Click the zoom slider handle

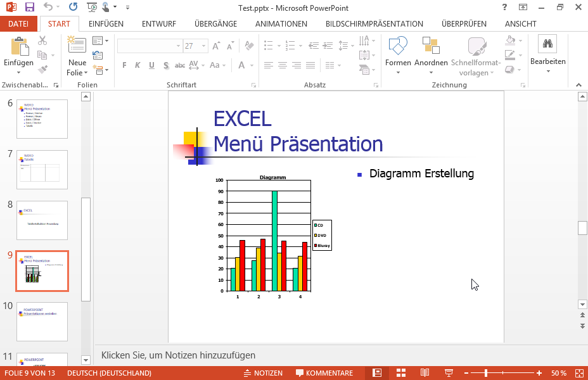tap(486, 373)
